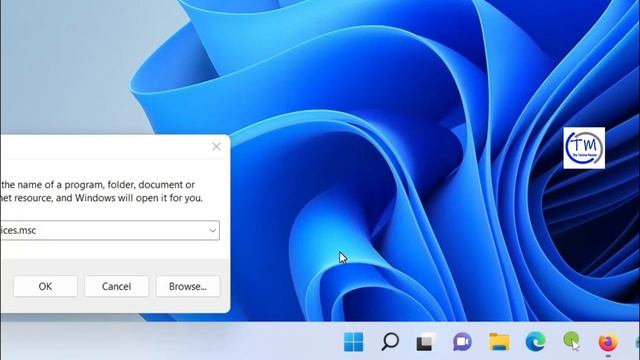
Task: Open the Windows Start menu
Action: point(353,342)
